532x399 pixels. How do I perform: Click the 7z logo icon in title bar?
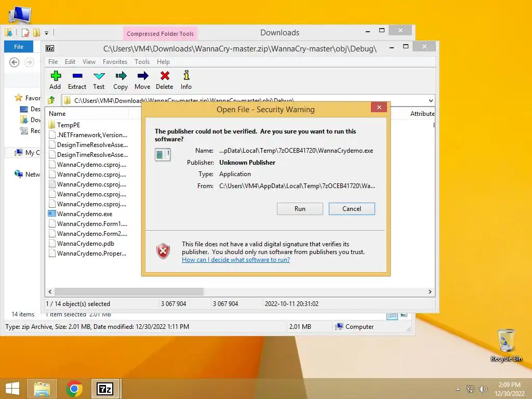[x=50, y=48]
